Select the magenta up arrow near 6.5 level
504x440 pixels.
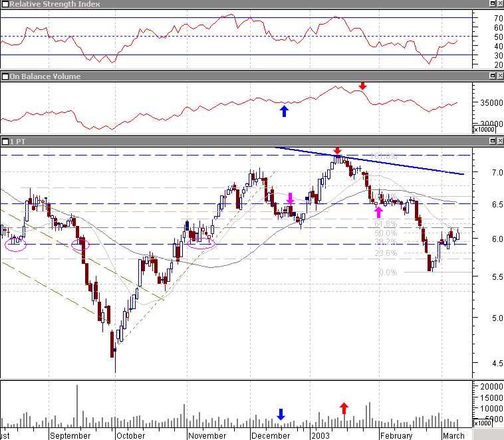(378, 212)
